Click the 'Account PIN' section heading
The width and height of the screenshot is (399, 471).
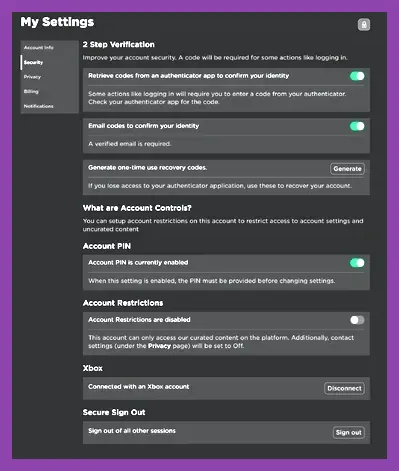107,246
